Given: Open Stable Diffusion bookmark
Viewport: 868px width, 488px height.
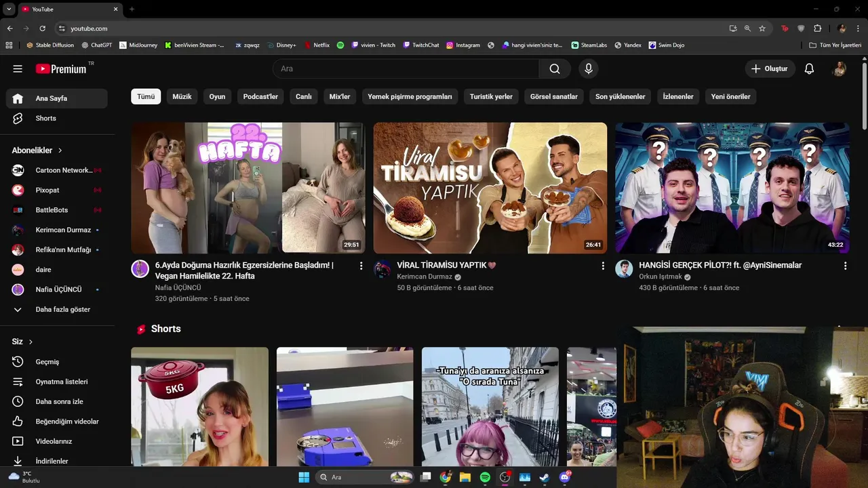Looking at the screenshot, I should pyautogui.click(x=50, y=45).
